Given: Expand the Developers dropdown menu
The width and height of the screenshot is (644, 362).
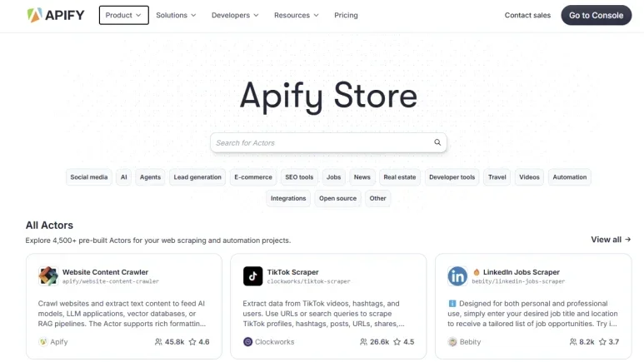Looking at the screenshot, I should click(x=235, y=15).
